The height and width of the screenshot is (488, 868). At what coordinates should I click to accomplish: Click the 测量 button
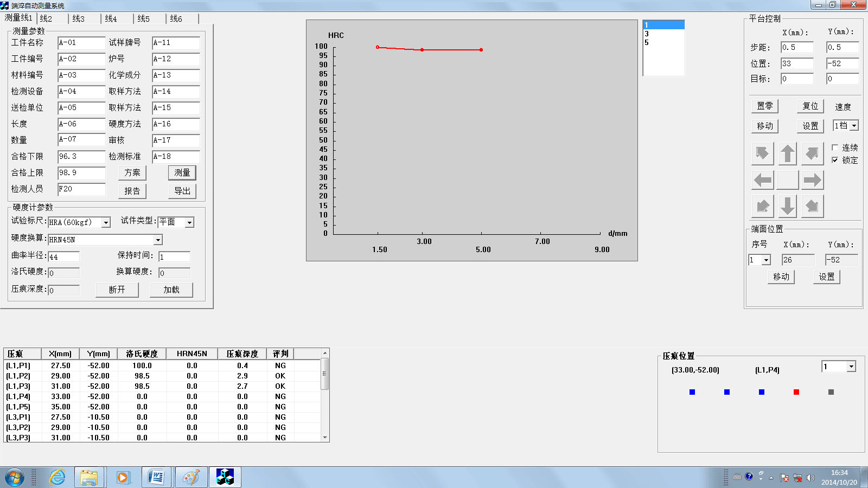tap(182, 172)
